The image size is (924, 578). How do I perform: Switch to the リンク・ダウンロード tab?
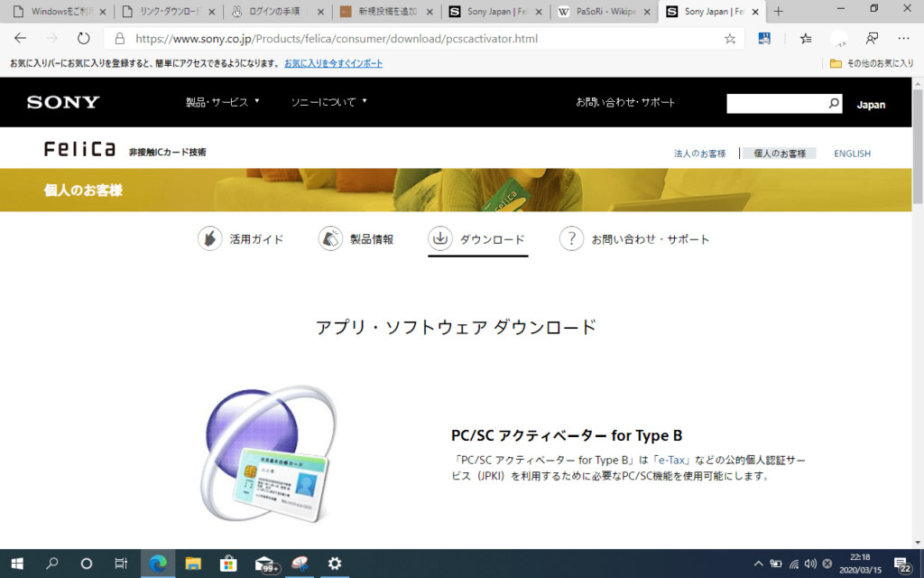click(x=168, y=12)
